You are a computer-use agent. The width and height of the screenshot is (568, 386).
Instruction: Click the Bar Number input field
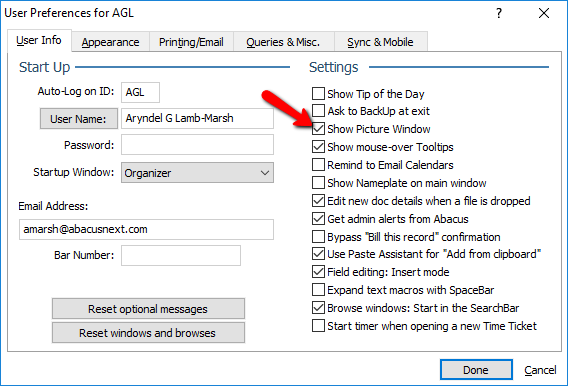click(x=181, y=255)
